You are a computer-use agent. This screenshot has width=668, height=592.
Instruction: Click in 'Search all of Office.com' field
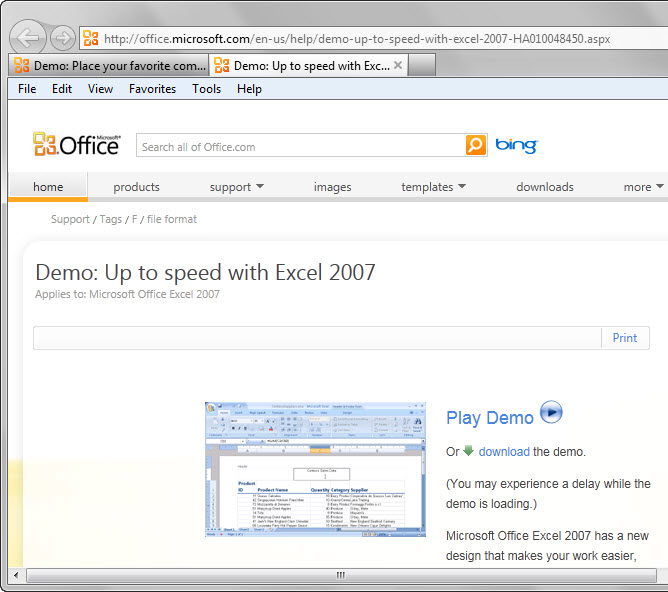pyautogui.click(x=301, y=145)
